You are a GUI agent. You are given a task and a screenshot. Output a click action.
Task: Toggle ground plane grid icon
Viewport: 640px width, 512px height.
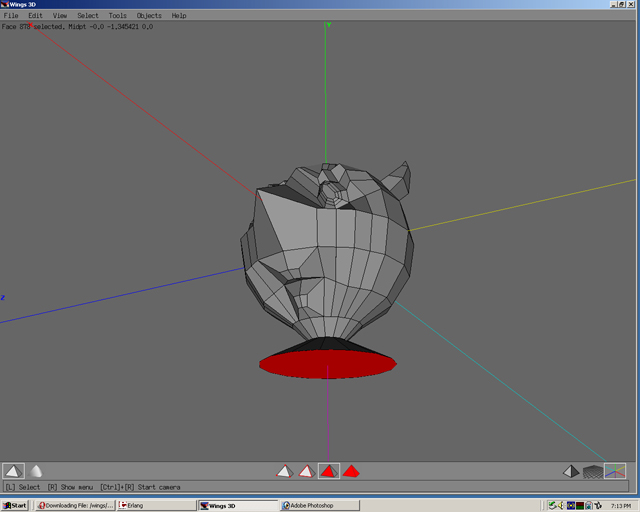pyautogui.click(x=593, y=472)
